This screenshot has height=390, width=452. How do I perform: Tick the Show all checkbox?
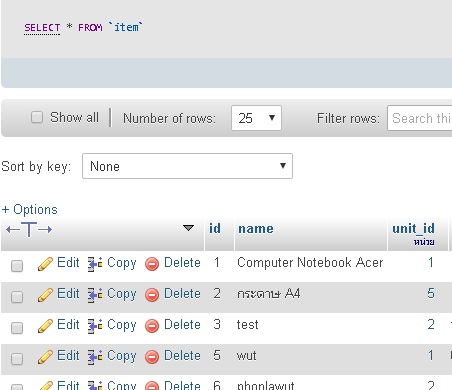(x=37, y=117)
